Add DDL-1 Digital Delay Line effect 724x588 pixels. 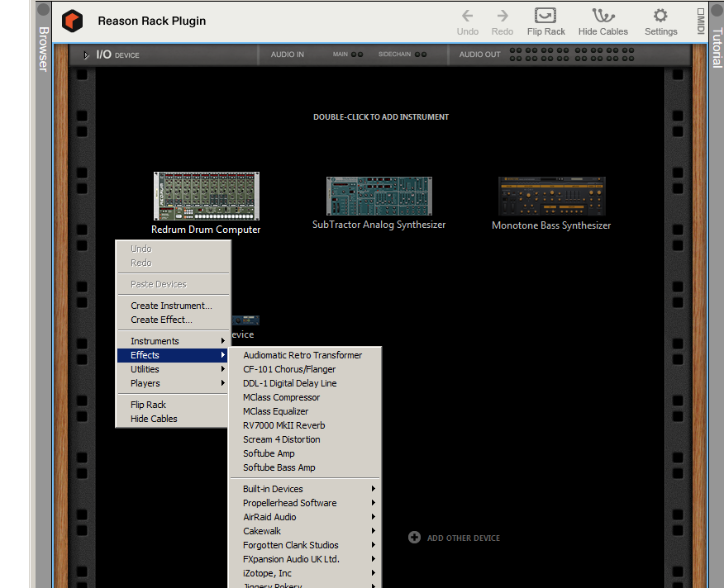[x=305, y=383]
